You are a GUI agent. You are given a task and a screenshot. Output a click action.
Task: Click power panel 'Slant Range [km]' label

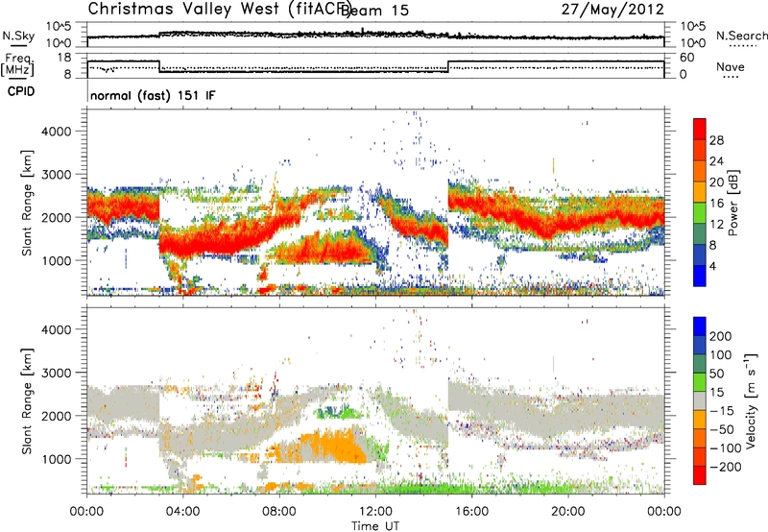click(x=27, y=203)
